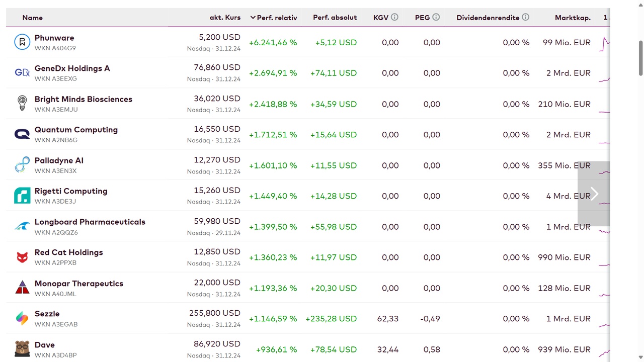
Task: Select Palladyne absolute gain +11,55 USD
Action: [x=334, y=165]
